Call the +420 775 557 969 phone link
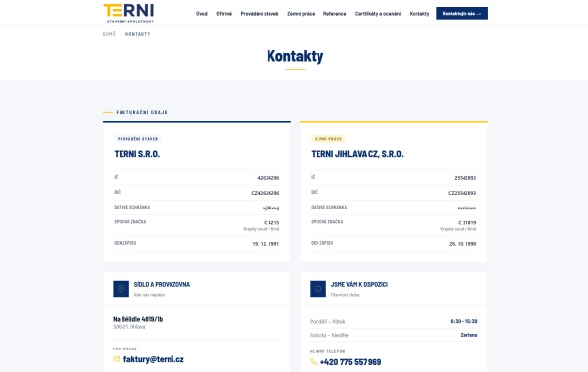The image size is (588, 372). pos(351,362)
